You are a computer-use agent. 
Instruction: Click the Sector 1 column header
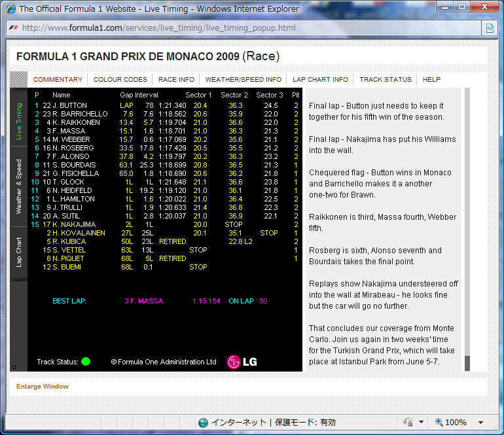(x=198, y=95)
